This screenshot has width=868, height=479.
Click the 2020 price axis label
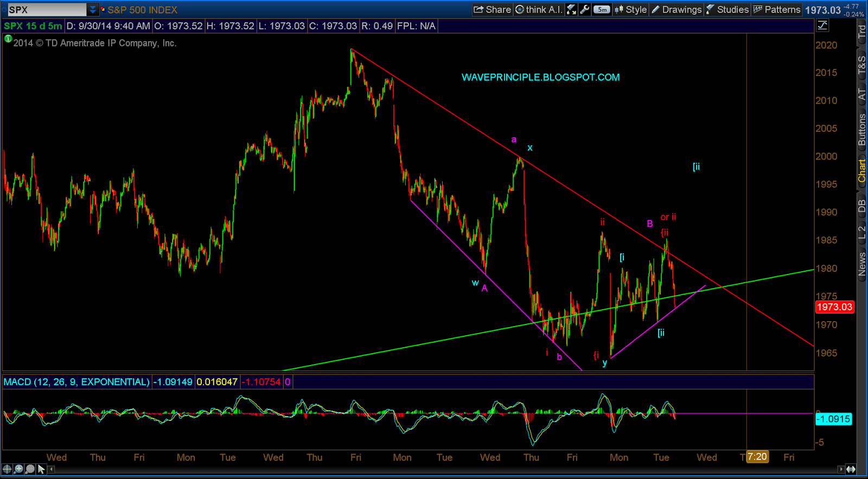(x=826, y=45)
